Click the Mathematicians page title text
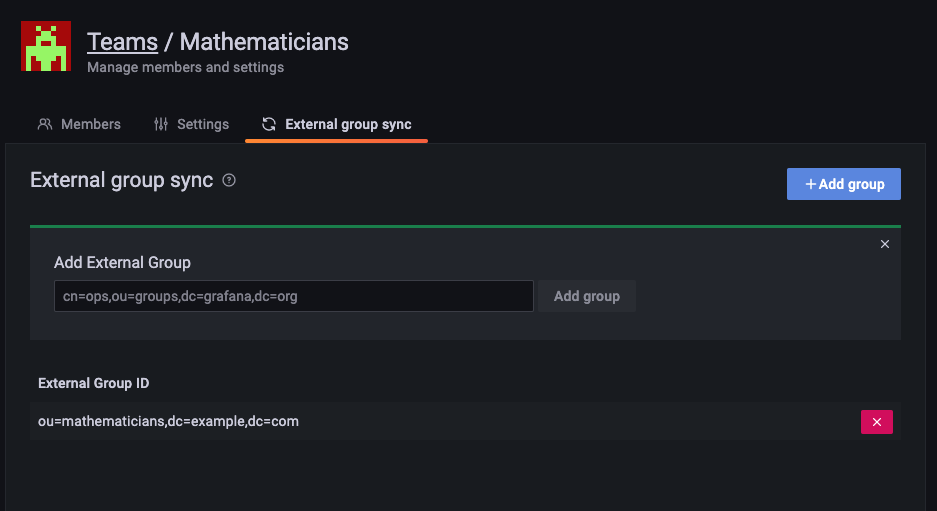Screen dimensions: 937x511 (x=264, y=42)
